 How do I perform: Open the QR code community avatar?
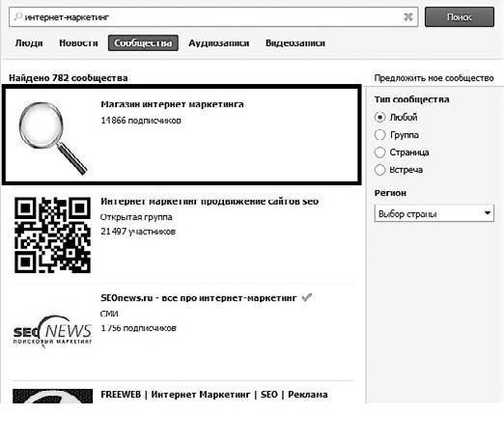[x=52, y=235]
